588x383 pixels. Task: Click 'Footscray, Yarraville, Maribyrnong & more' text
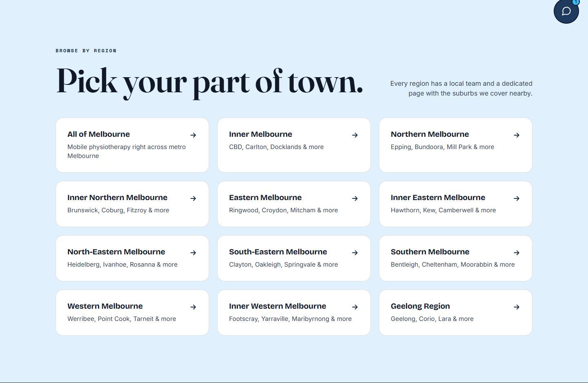pos(290,319)
